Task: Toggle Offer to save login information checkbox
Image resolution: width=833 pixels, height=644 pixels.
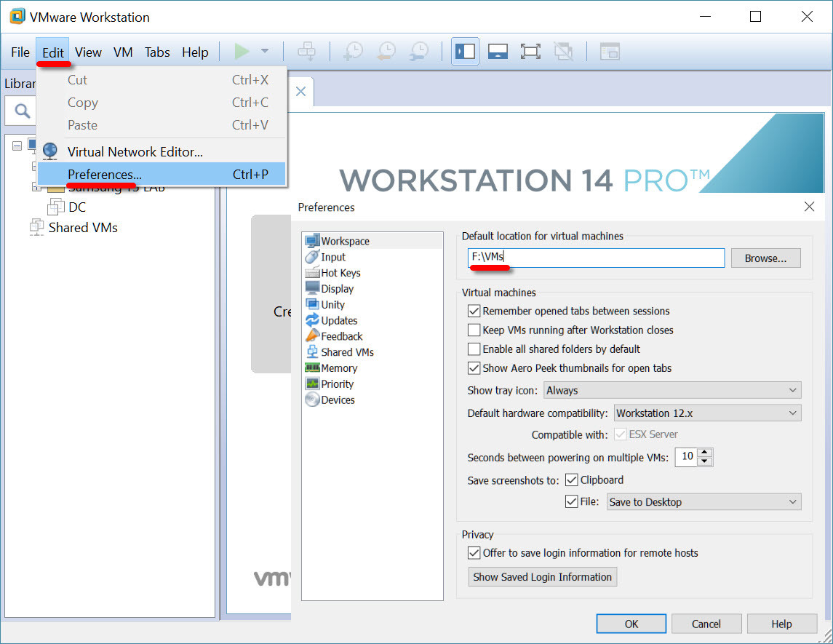Action: (474, 552)
